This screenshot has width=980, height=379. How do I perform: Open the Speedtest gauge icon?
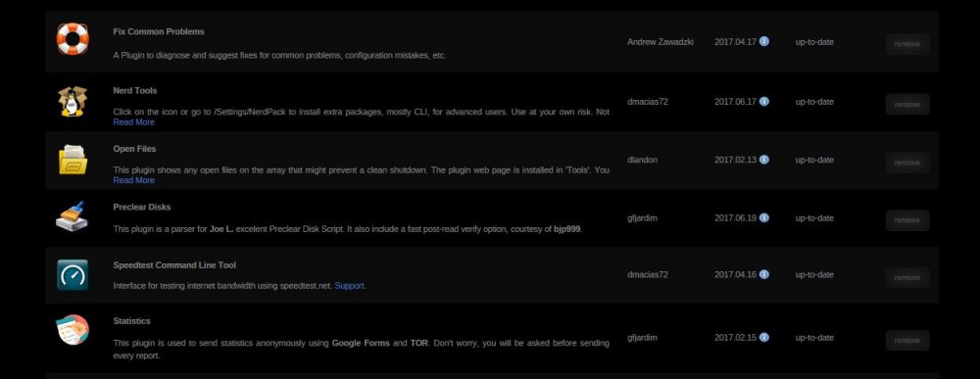click(73, 275)
